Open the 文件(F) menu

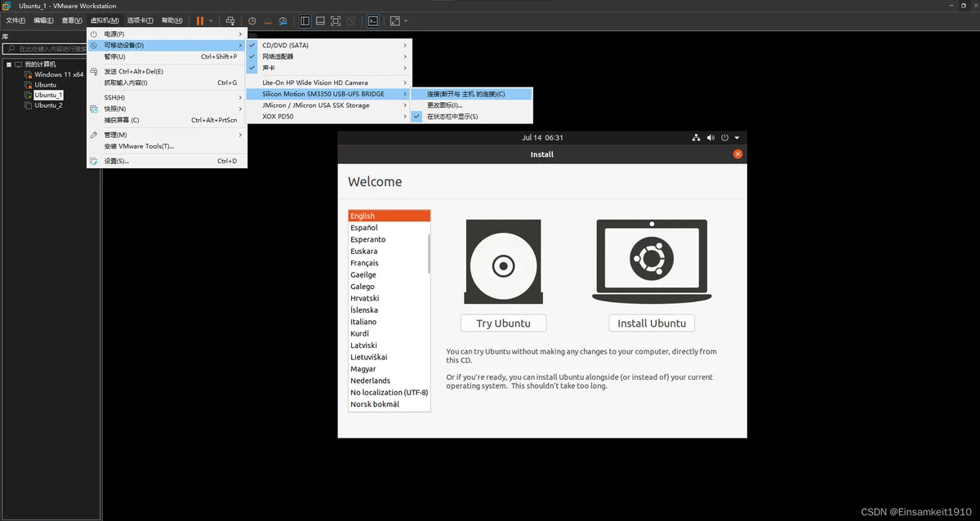click(x=16, y=20)
